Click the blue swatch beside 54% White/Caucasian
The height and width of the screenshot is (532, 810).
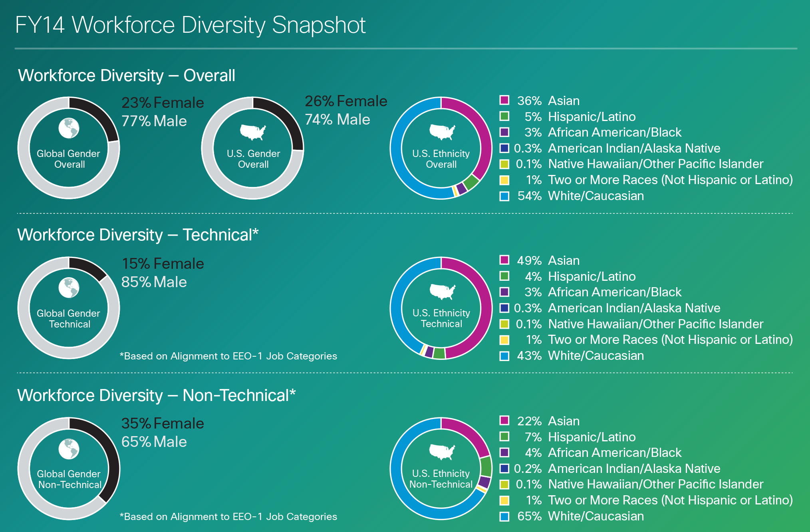coord(504,196)
